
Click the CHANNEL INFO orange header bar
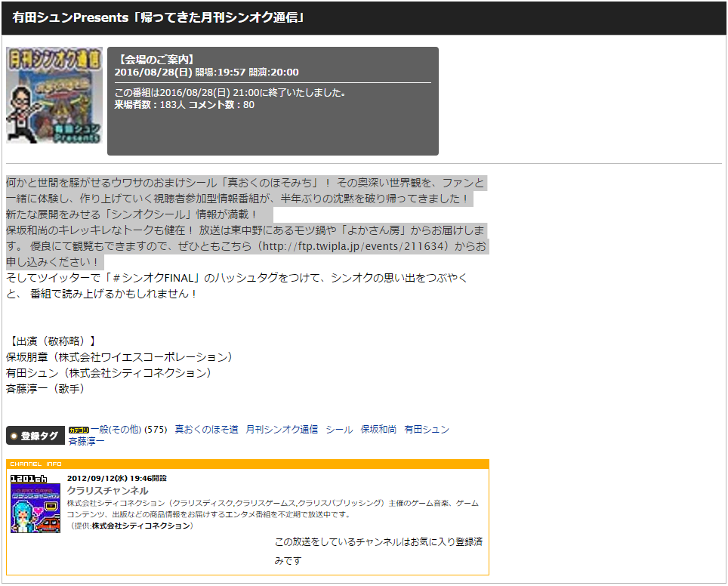(x=248, y=464)
